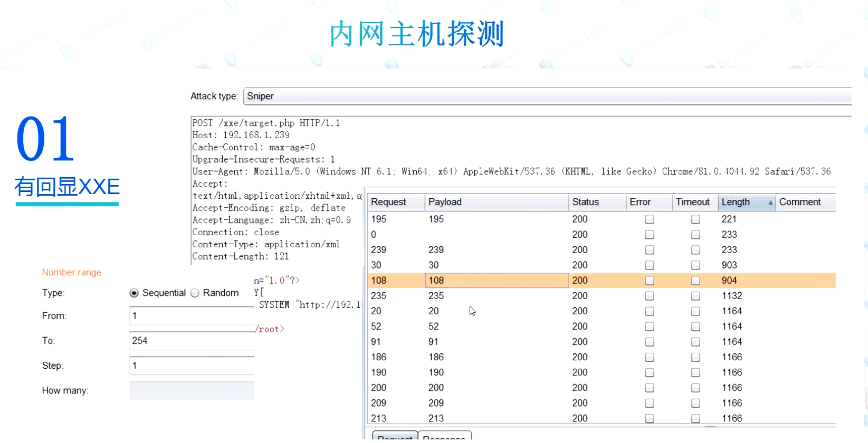Toggle the Timeout checkbox for request 0
Screen dimensions: 868x443
click(x=695, y=234)
